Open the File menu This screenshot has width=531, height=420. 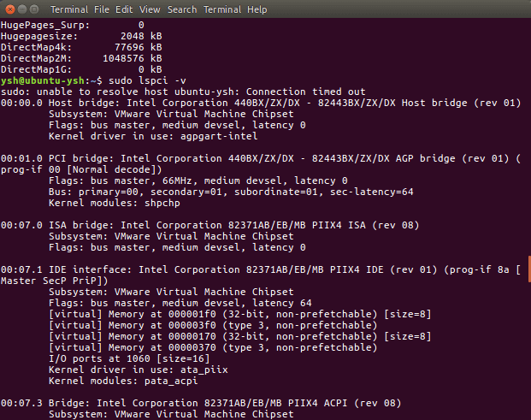pos(102,9)
